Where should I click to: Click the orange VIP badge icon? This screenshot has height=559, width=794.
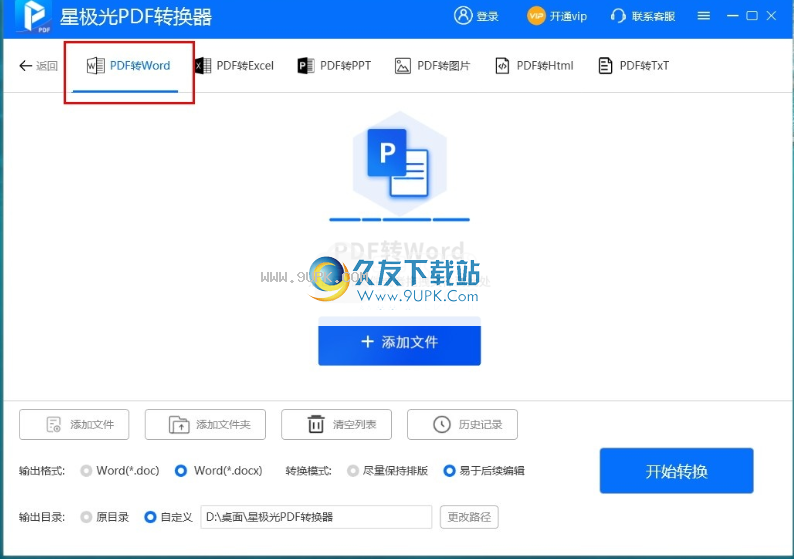[536, 16]
